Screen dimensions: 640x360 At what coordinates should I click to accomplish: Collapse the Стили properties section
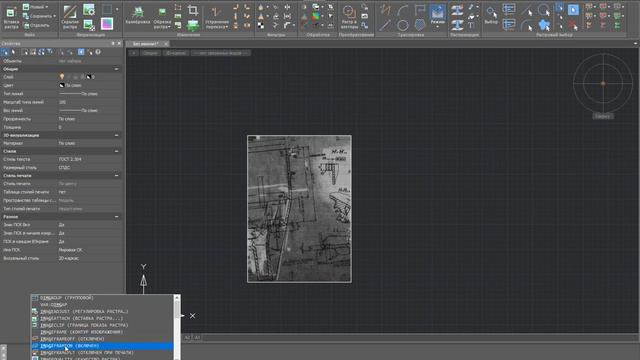point(116,151)
